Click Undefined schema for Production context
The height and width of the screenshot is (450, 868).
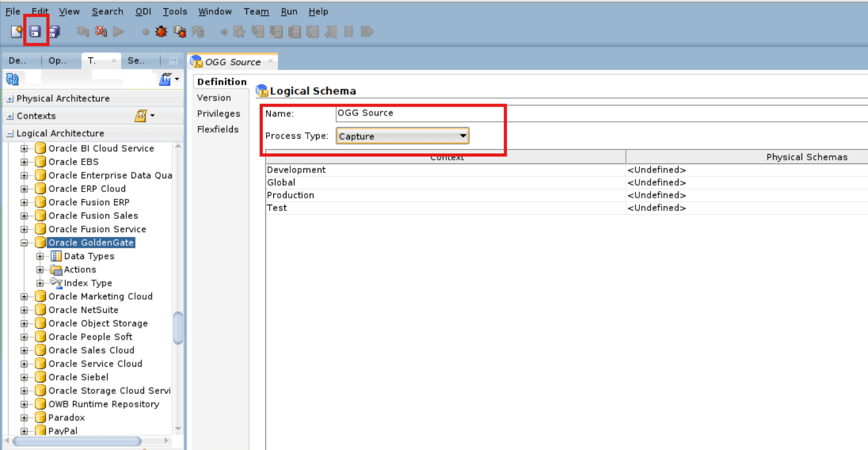pyautogui.click(x=656, y=195)
